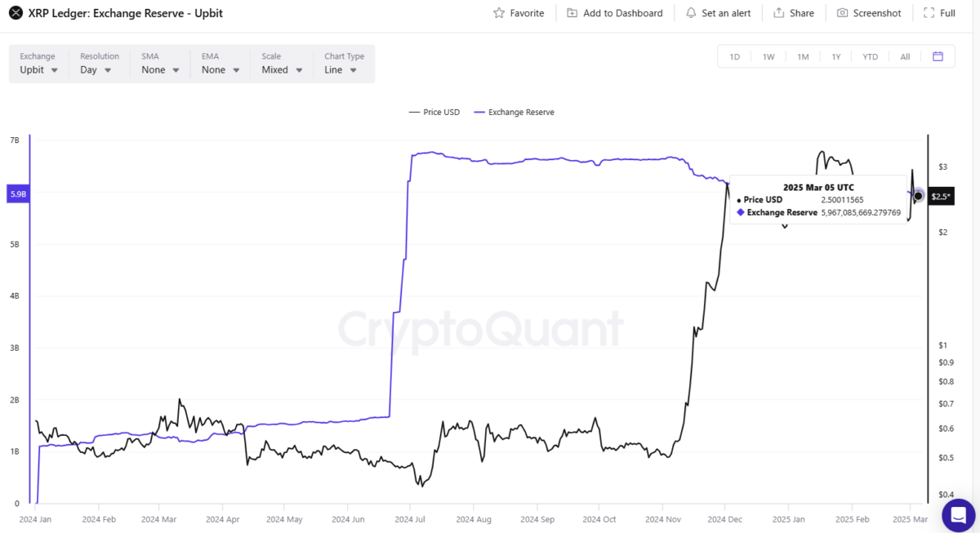This screenshot has width=980, height=533.
Task: Open the chat support bubble icon
Action: coord(958,515)
